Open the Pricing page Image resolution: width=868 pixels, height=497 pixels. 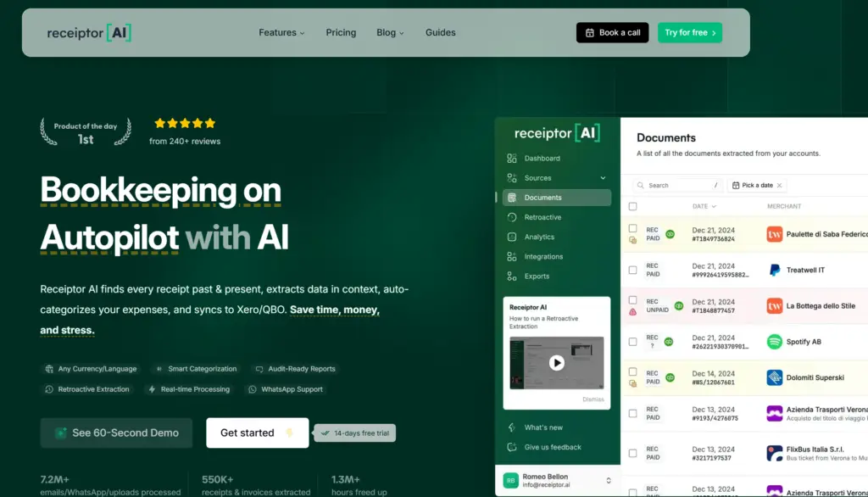[341, 33]
